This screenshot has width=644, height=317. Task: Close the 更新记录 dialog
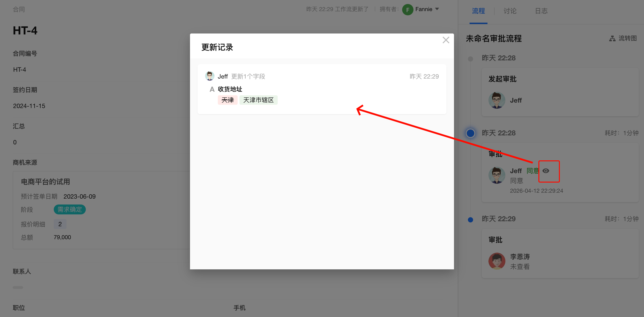[x=446, y=40]
